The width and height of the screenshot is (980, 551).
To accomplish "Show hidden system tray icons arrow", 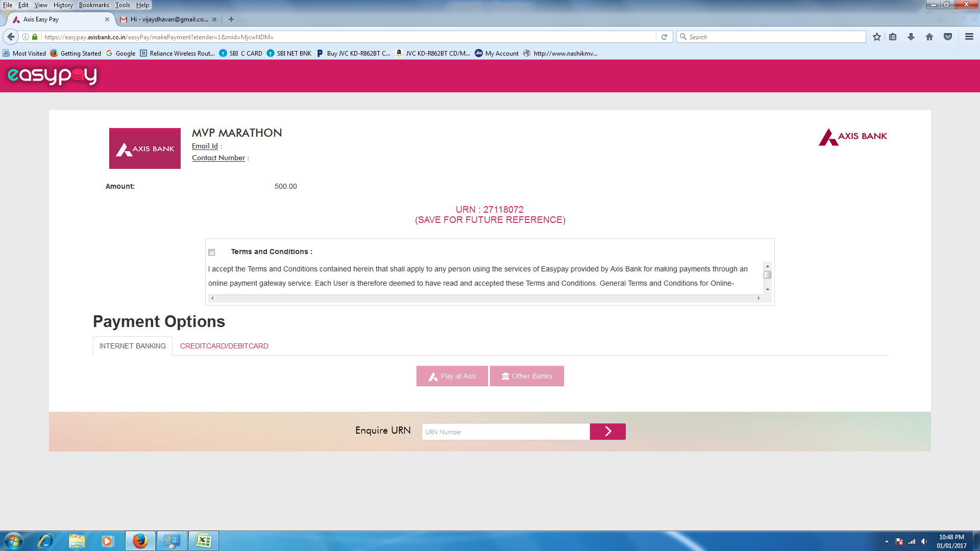I will pyautogui.click(x=887, y=541).
